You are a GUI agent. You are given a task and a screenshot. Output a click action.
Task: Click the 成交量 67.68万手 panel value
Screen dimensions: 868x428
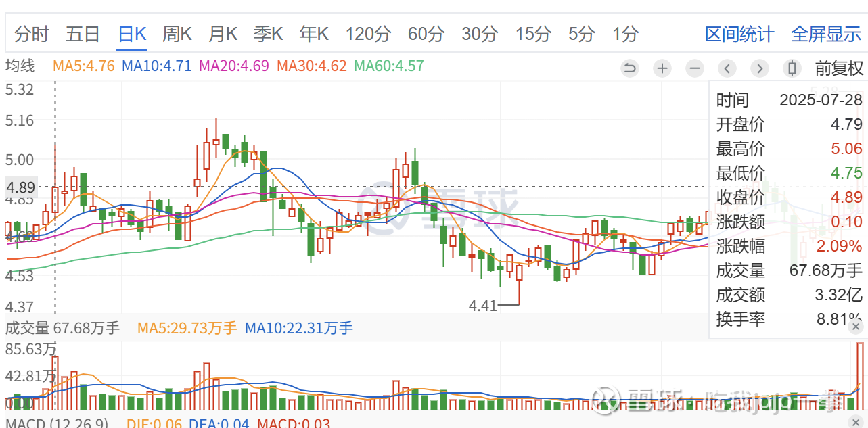click(826, 270)
